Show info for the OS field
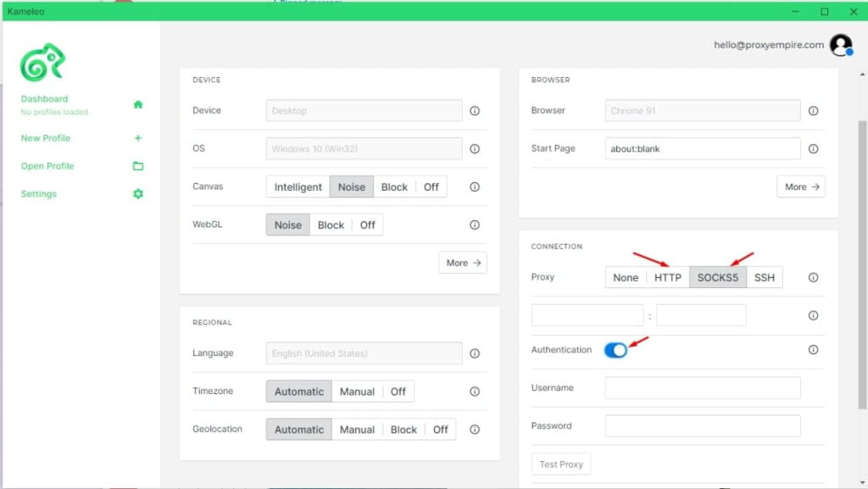Image resolution: width=868 pixels, height=489 pixels. coord(475,149)
